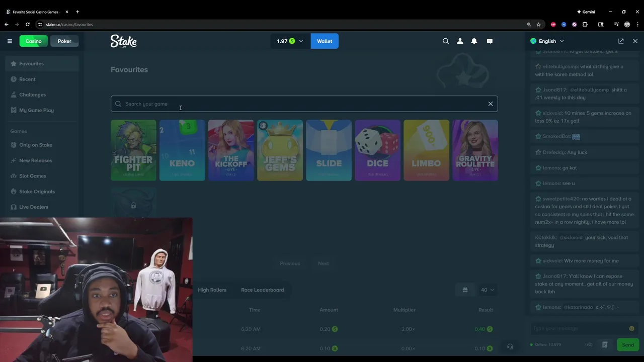The width and height of the screenshot is (644, 362).
Task: Open the Slide game
Action: [329, 150]
